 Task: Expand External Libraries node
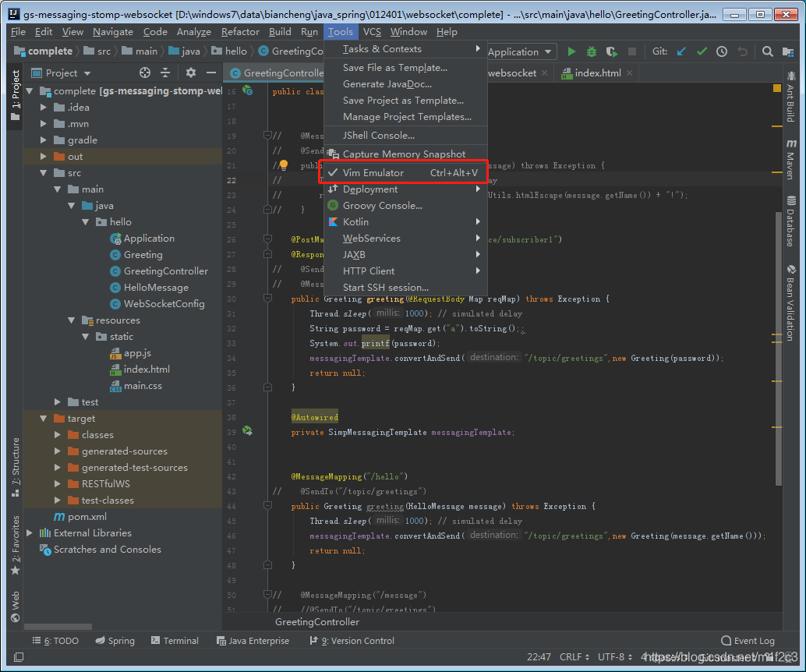(x=30, y=533)
